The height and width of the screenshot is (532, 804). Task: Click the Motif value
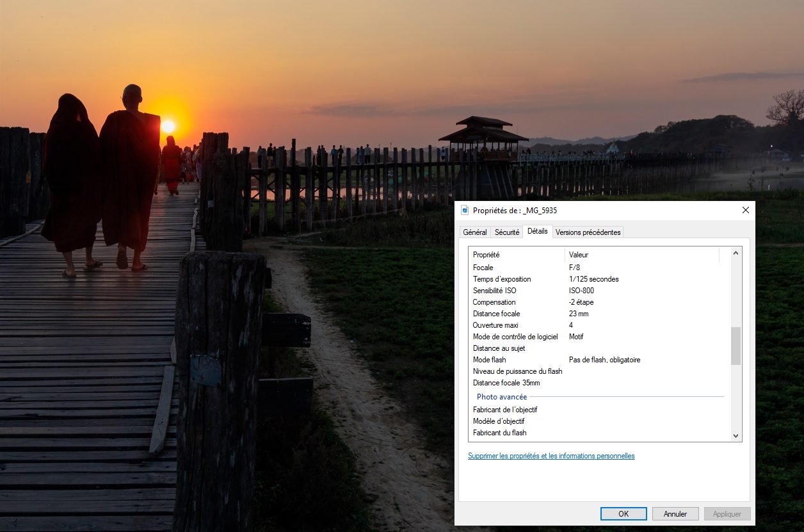click(x=576, y=337)
